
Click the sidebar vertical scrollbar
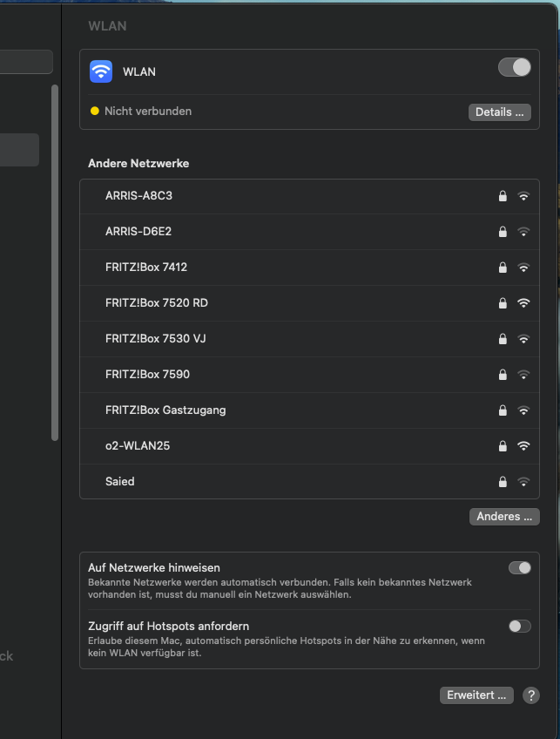pyautogui.click(x=55, y=261)
